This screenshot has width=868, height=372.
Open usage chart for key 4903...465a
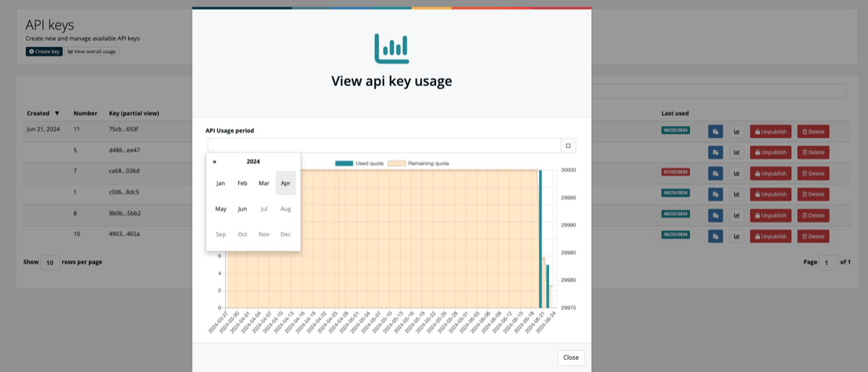click(x=736, y=236)
